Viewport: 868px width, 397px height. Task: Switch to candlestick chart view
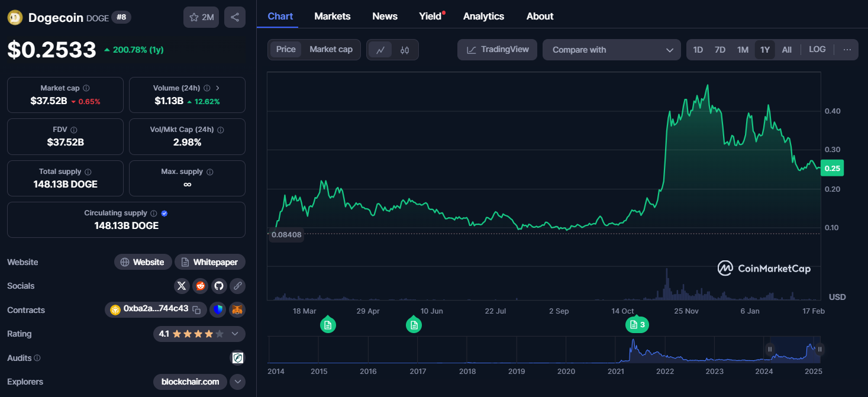pos(405,50)
